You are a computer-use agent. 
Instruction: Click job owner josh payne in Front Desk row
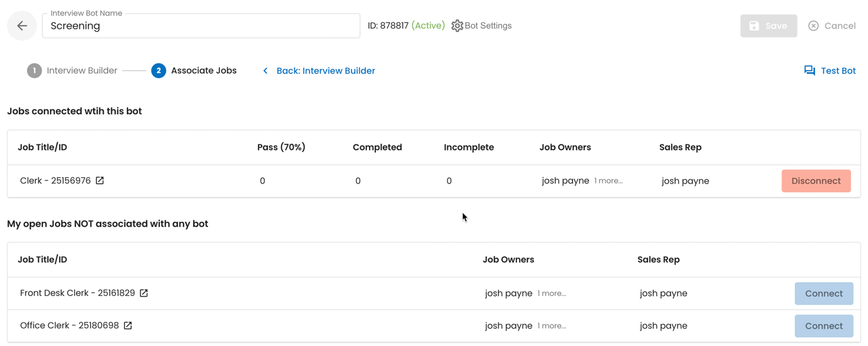click(x=509, y=293)
